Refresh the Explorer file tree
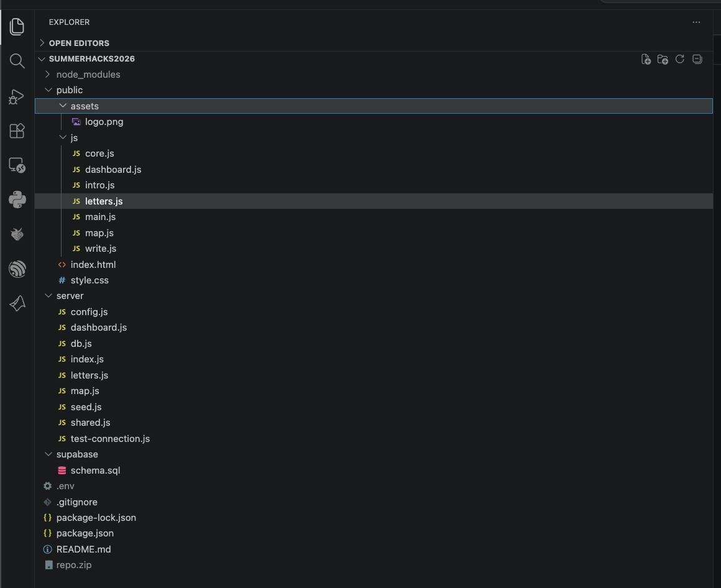The width and height of the screenshot is (721, 588). (679, 59)
